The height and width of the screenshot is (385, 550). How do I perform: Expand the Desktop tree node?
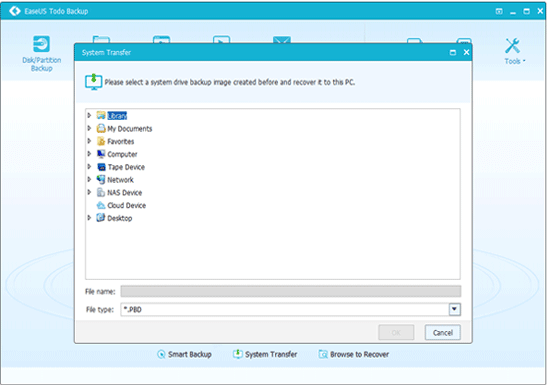[89, 218]
